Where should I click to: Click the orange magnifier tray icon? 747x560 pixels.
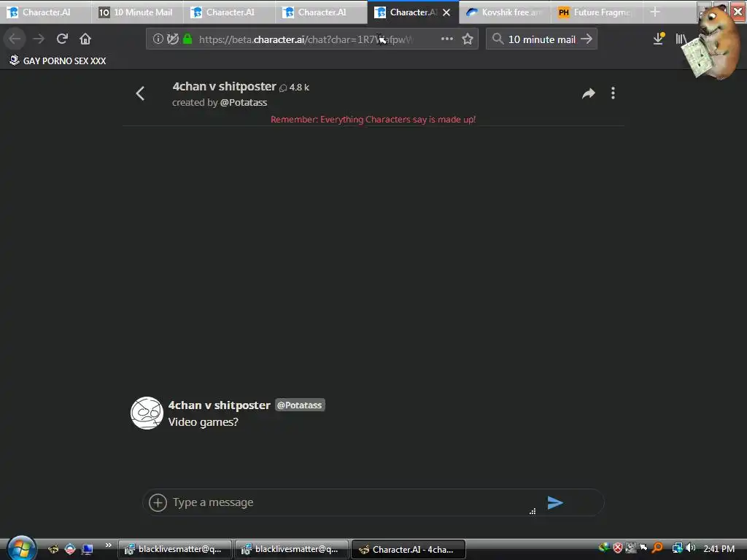658,548
